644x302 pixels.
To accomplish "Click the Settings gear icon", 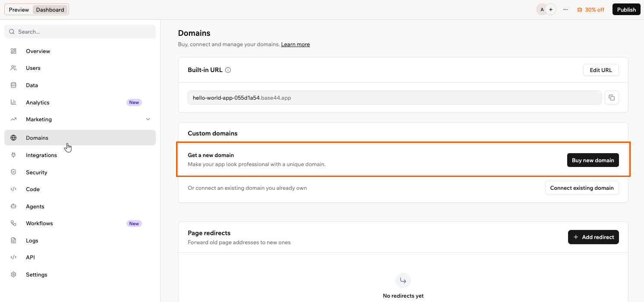I will (x=13, y=274).
